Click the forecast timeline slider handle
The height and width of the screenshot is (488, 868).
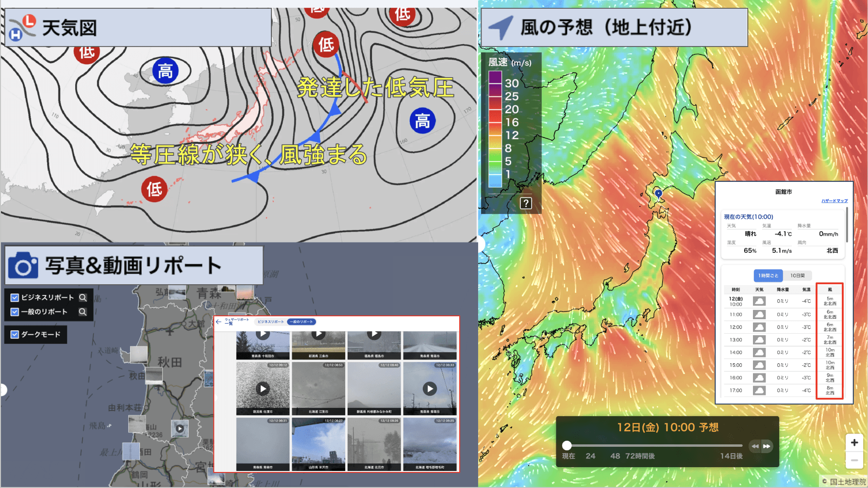coord(567,445)
